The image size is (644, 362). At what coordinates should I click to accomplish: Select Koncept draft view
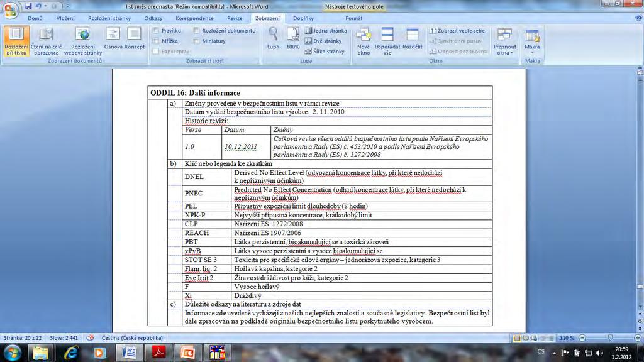(x=135, y=39)
